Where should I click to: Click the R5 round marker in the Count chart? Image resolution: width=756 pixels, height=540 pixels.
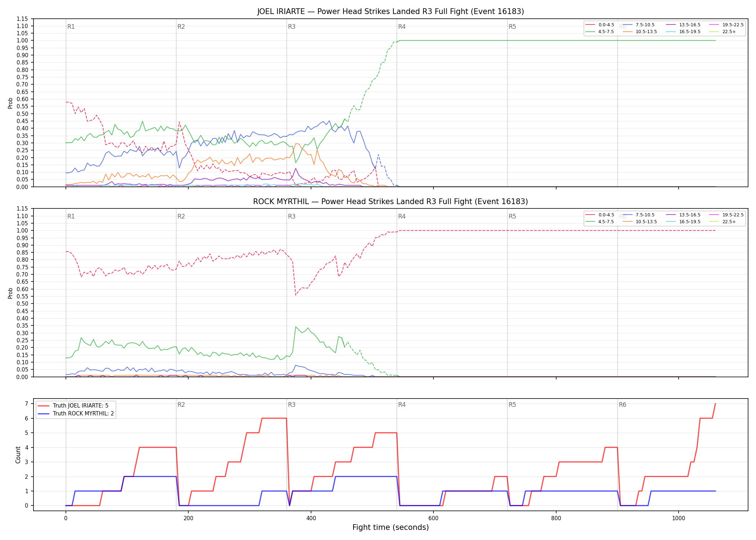coord(512,405)
